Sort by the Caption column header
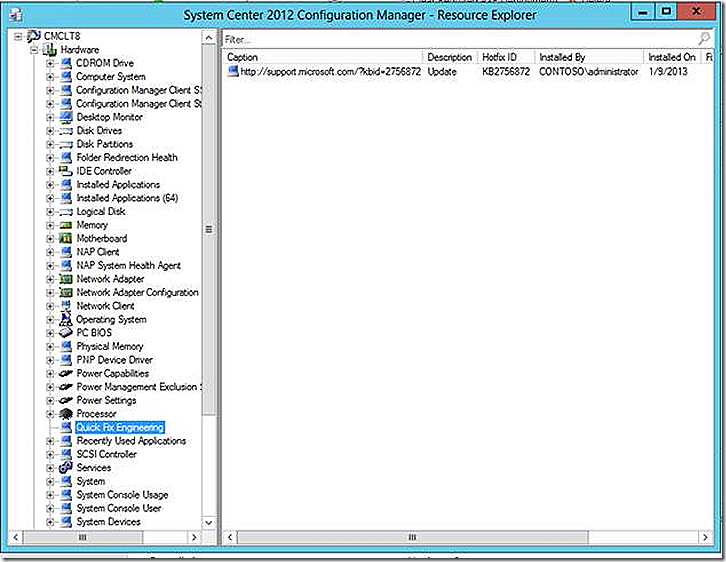Screen dimensions: 726x562 [x=323, y=57]
